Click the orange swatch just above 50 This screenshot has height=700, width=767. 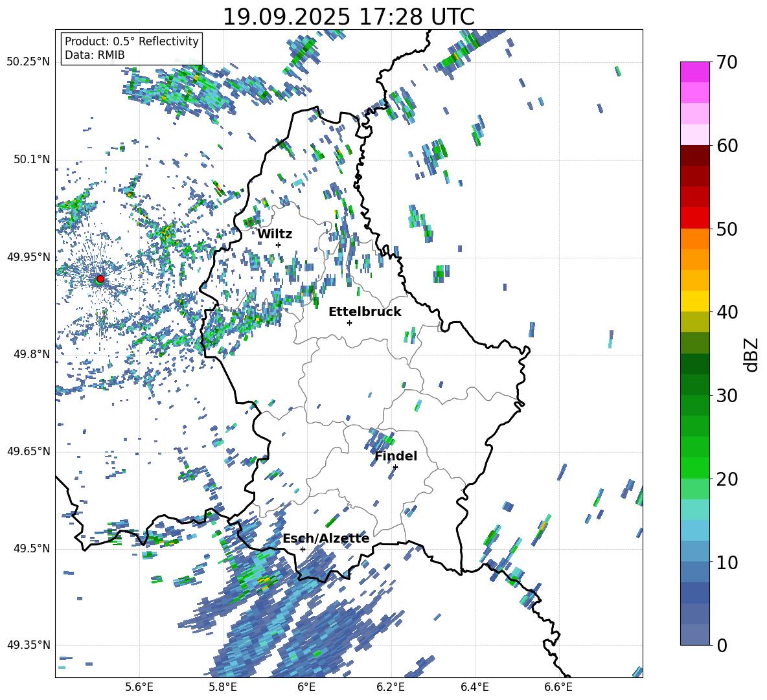coord(695,238)
